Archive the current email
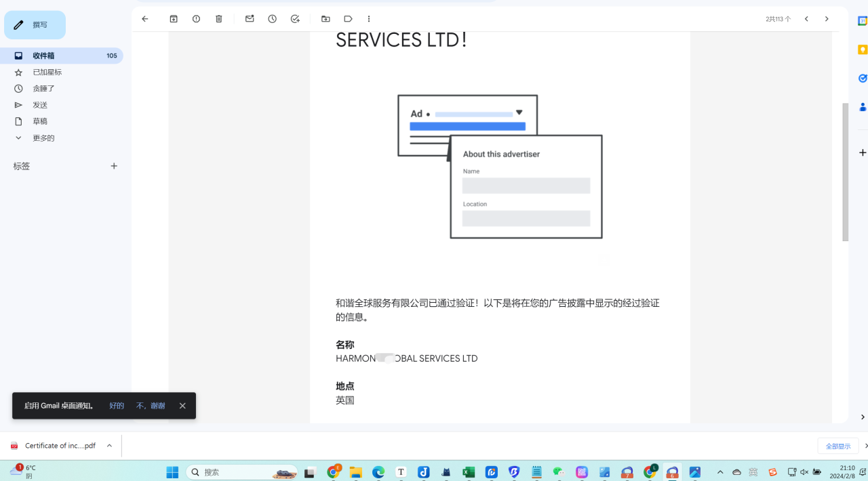868x481 pixels. tap(174, 19)
